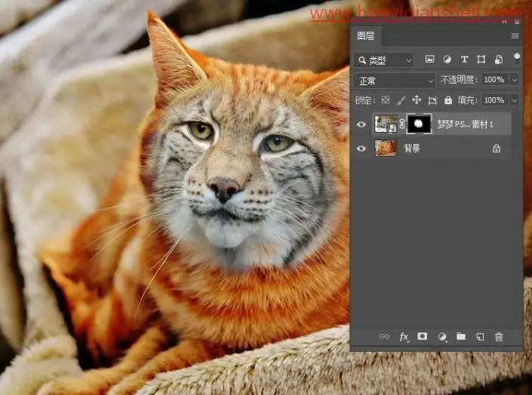
Task: Create new fill or adjustment layer
Action: click(442, 337)
